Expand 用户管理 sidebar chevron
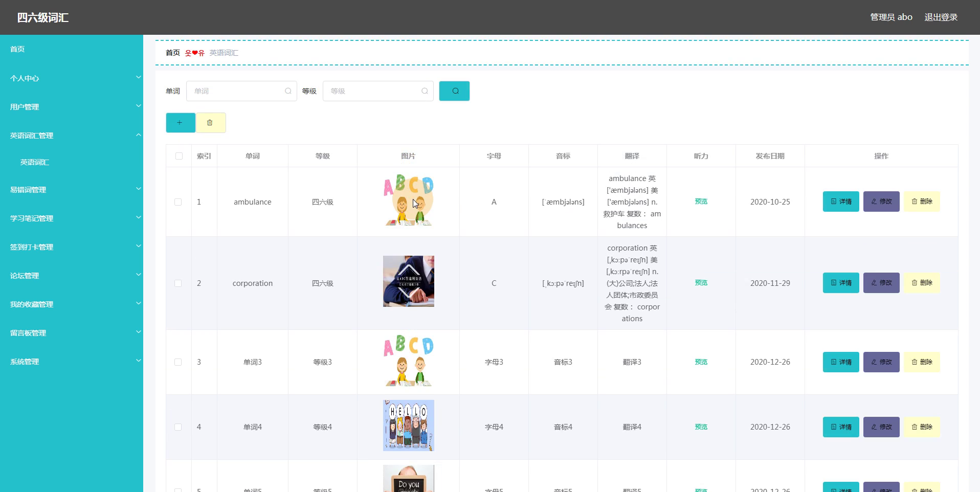Screen dimensions: 980x492 pos(138,106)
